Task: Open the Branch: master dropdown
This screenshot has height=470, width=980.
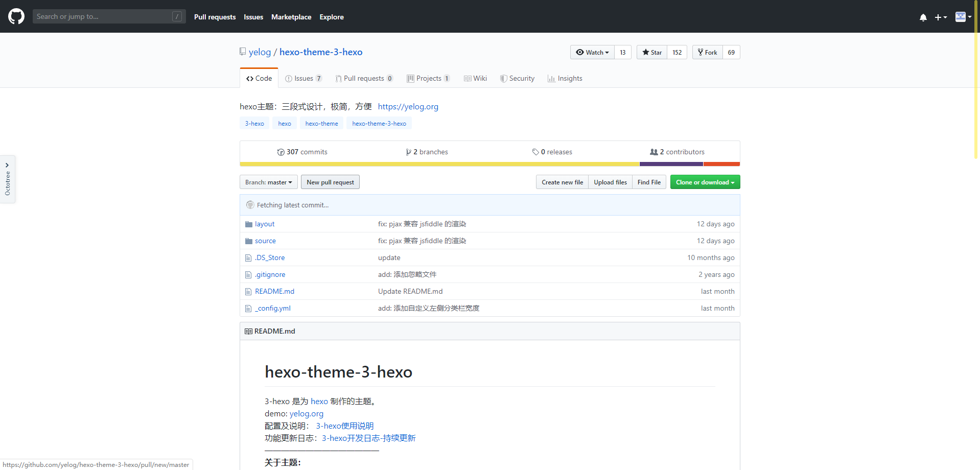Action: pyautogui.click(x=269, y=182)
